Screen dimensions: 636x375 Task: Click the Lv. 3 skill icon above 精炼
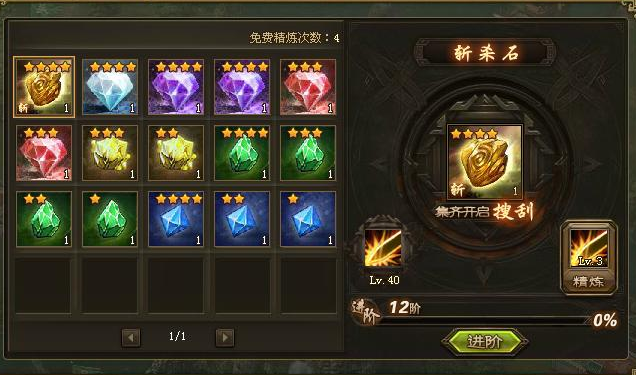click(x=589, y=248)
